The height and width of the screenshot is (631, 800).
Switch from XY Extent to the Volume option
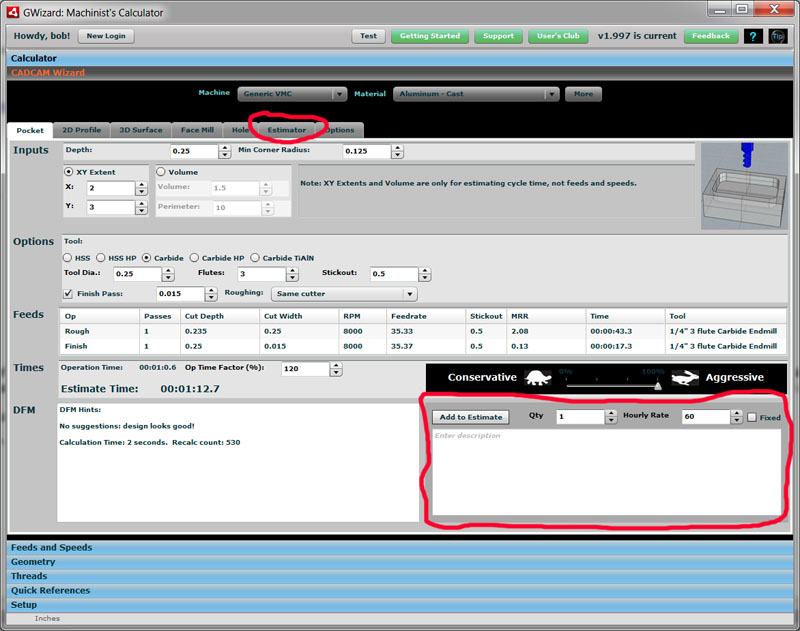pyautogui.click(x=162, y=171)
